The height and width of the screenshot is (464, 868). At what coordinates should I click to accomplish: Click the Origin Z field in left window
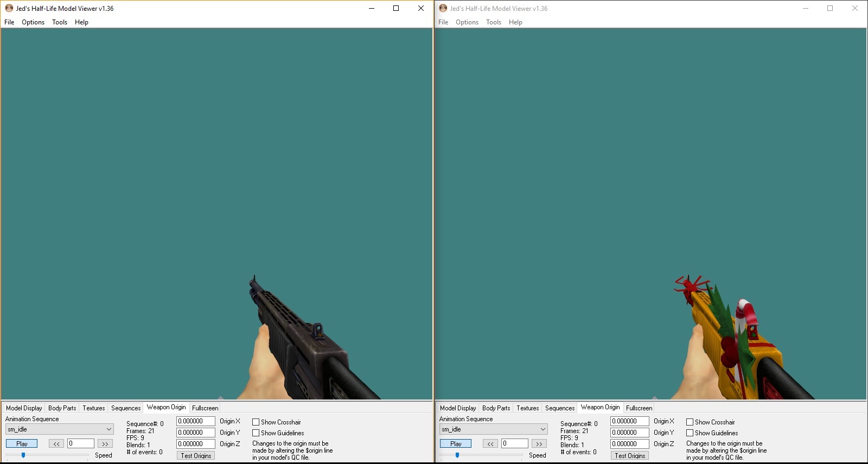click(x=196, y=444)
